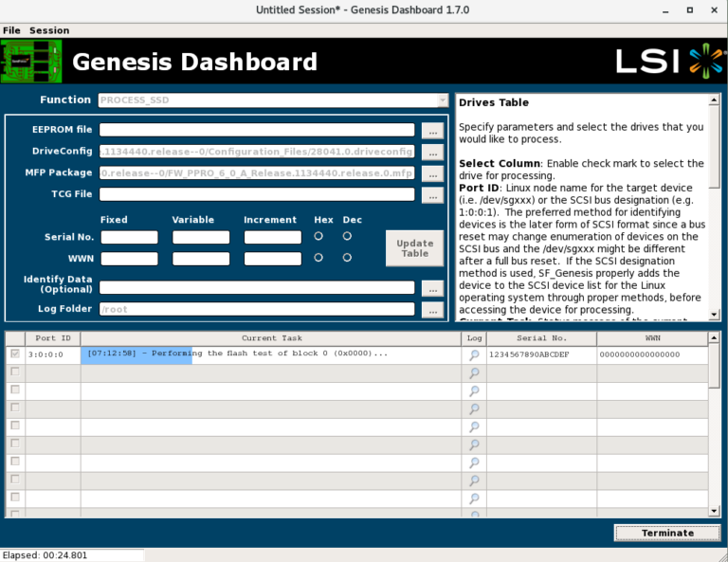
Task: Toggle checkbox for port 3:0:0:0
Action: [x=14, y=354]
